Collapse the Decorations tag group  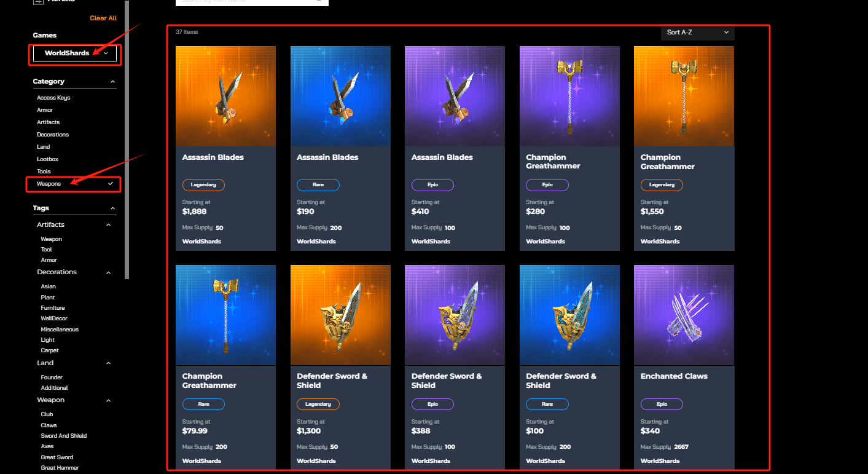(x=108, y=272)
